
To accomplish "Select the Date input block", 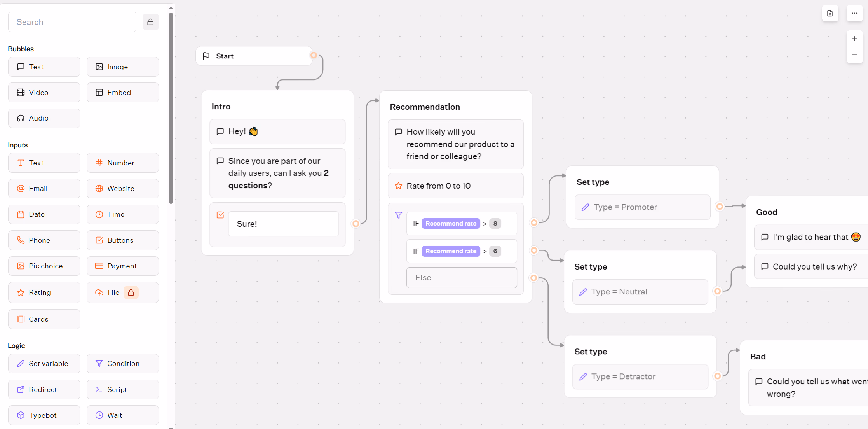I will pyautogui.click(x=44, y=214).
